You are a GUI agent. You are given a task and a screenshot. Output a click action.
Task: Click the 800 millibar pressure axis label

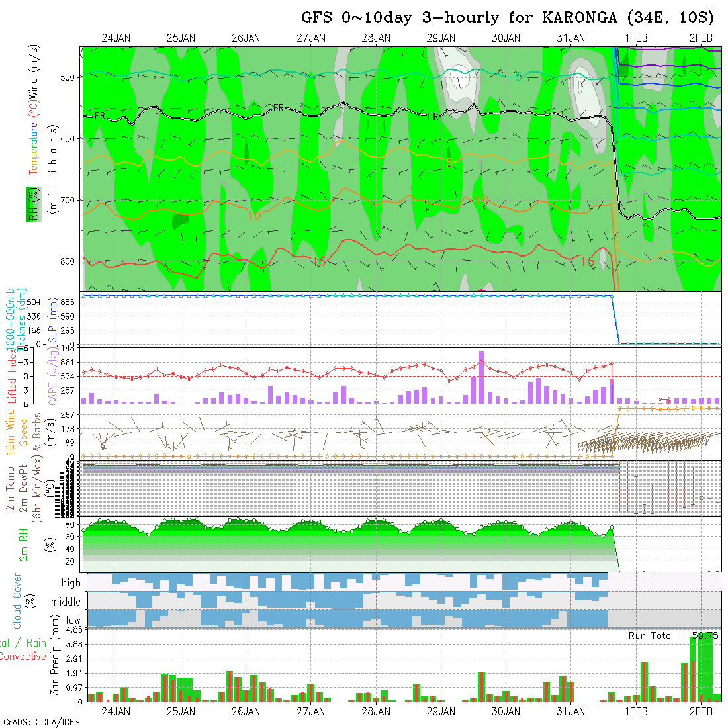pyautogui.click(x=68, y=261)
